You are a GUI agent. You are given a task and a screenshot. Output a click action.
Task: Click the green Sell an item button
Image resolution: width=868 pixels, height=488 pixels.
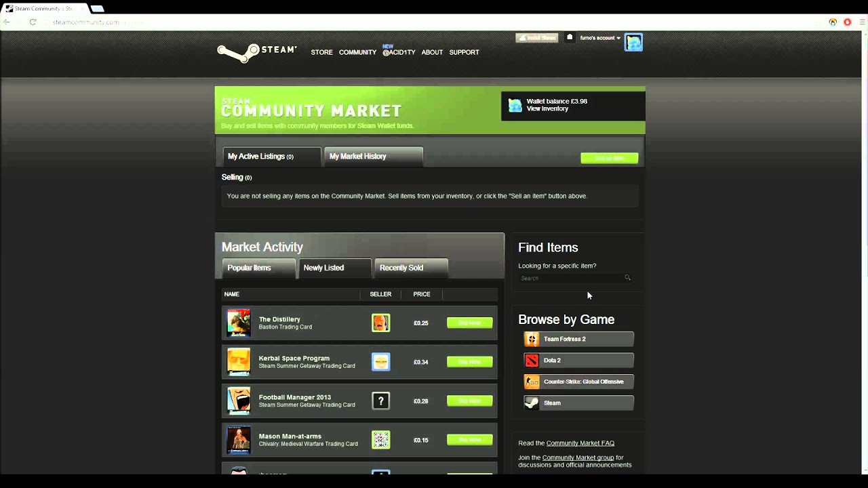point(609,158)
